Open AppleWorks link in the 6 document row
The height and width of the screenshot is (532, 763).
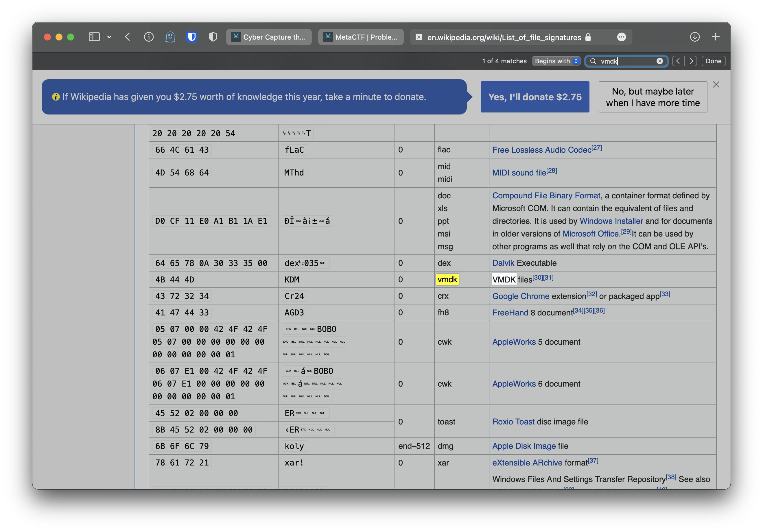(x=514, y=384)
